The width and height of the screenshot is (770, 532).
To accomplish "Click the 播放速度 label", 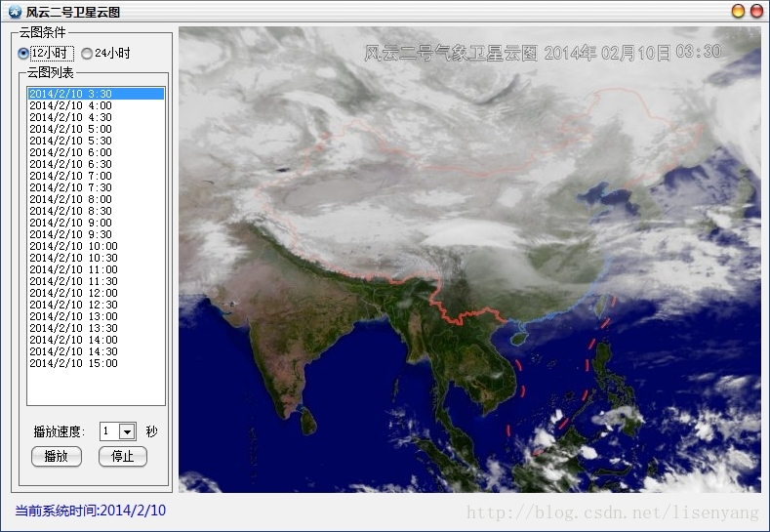I will click(59, 431).
